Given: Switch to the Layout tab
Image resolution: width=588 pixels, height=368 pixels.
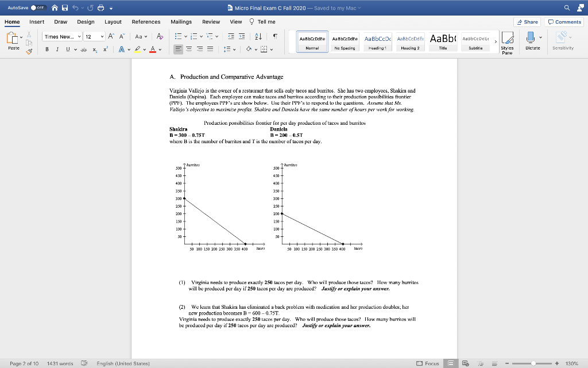Looking at the screenshot, I should pos(113,22).
